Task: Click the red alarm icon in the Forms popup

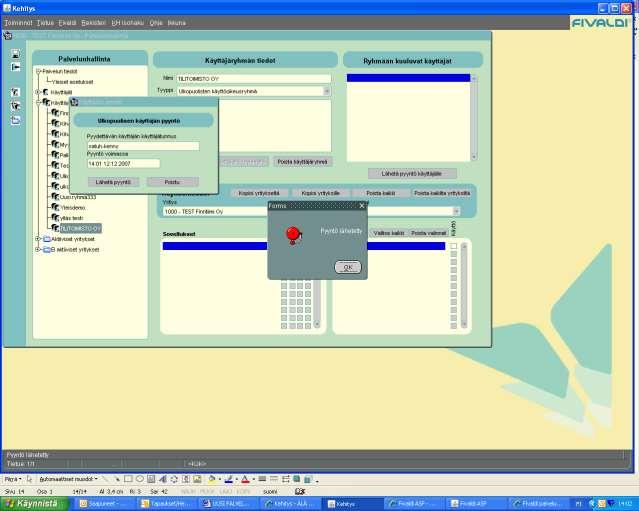Action: 293,235
